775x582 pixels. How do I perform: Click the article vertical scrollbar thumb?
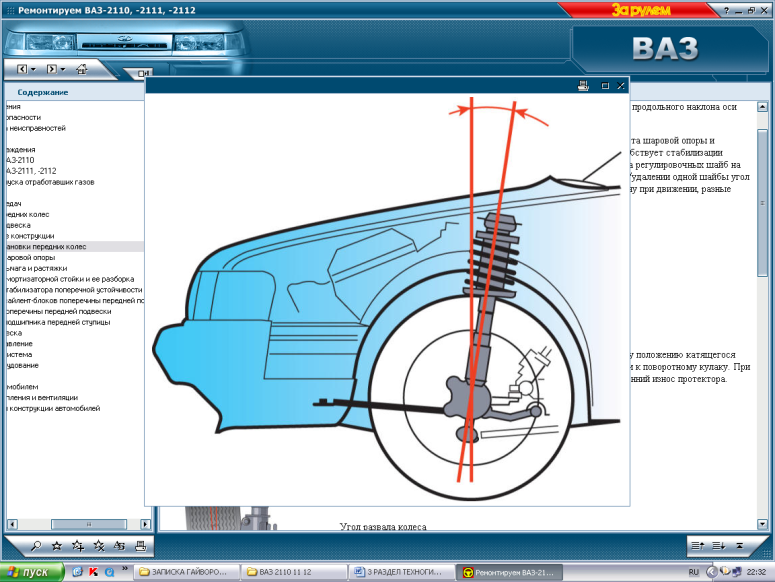tap(762, 204)
